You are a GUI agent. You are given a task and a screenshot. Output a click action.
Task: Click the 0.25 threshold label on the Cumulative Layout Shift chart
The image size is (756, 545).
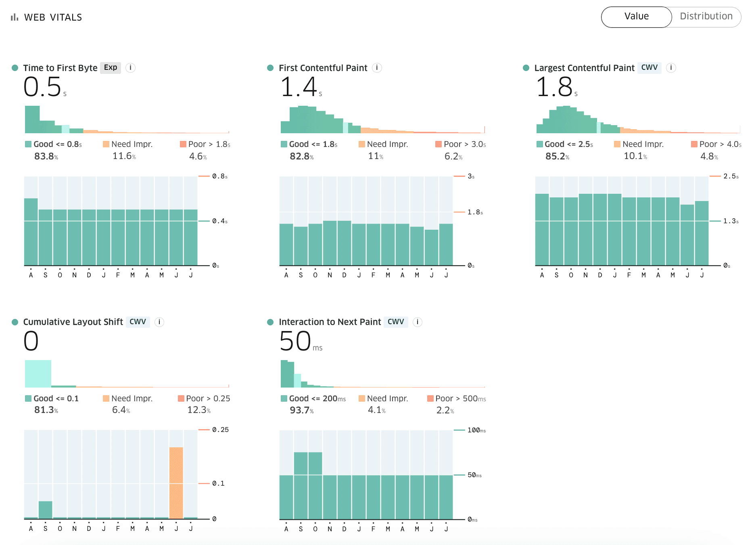[x=221, y=430]
